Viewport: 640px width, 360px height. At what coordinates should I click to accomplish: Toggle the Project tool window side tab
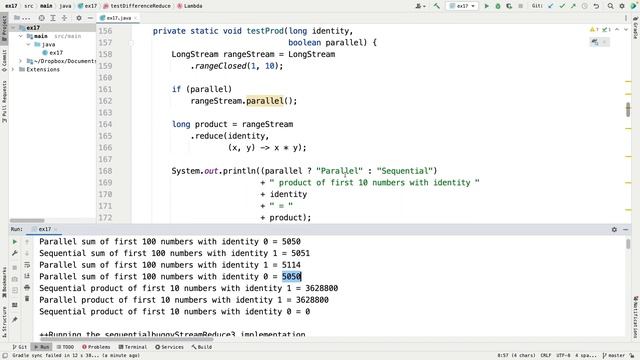point(4,27)
